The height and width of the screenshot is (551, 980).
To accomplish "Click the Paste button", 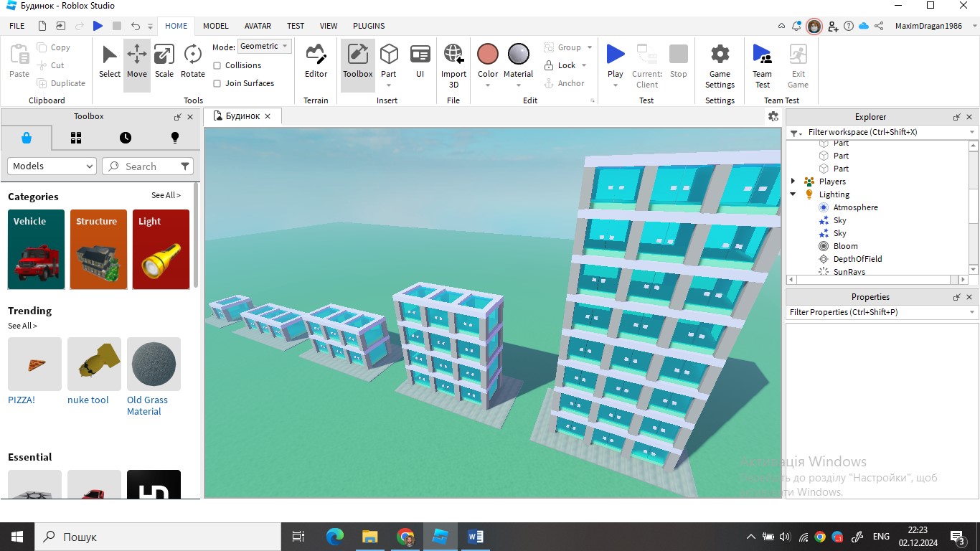I will point(19,62).
